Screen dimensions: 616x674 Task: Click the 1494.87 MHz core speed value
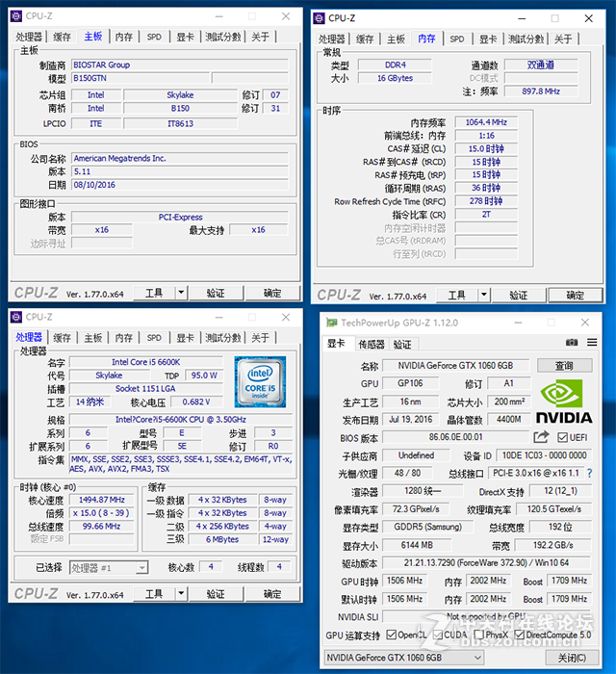pyautogui.click(x=102, y=500)
